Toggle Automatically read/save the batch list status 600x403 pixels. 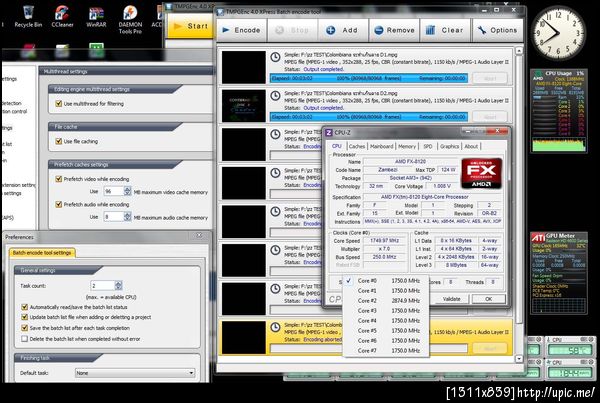24,307
